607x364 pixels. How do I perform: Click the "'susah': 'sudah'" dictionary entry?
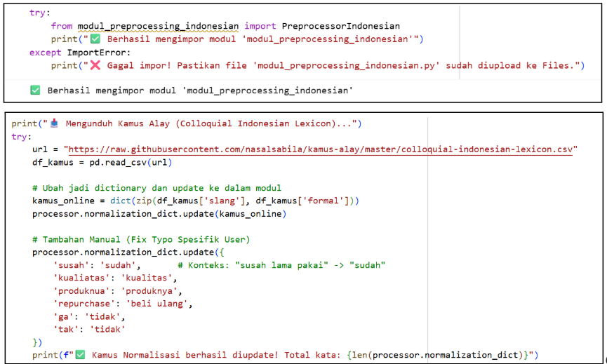(x=97, y=265)
